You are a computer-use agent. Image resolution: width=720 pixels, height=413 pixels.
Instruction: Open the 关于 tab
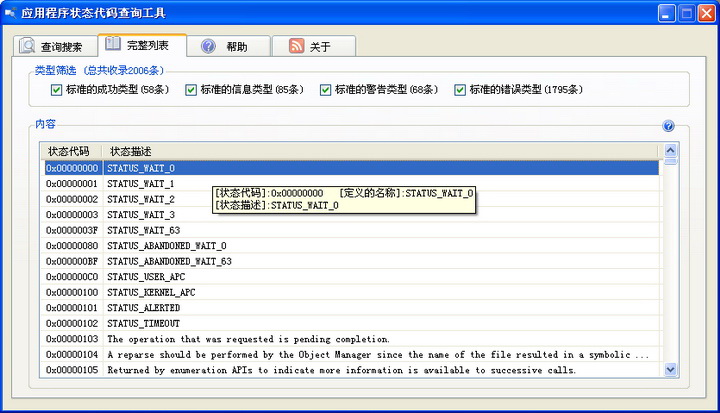click(x=314, y=46)
